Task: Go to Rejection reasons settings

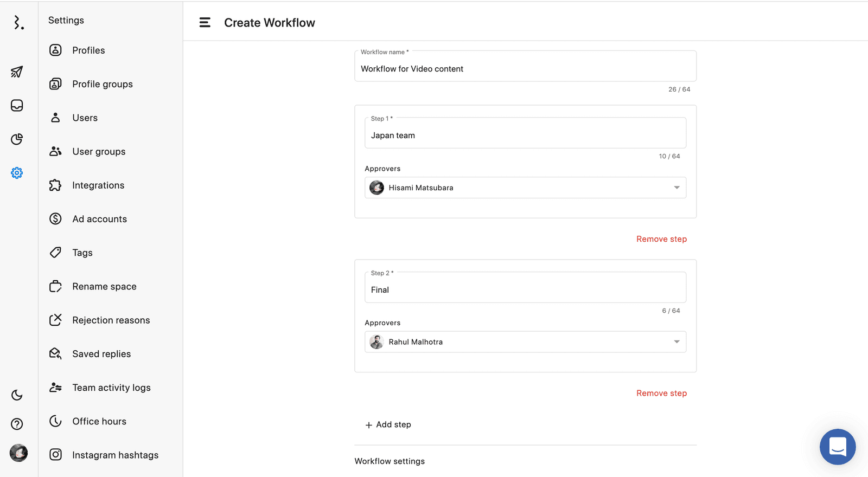Action: coord(111,320)
